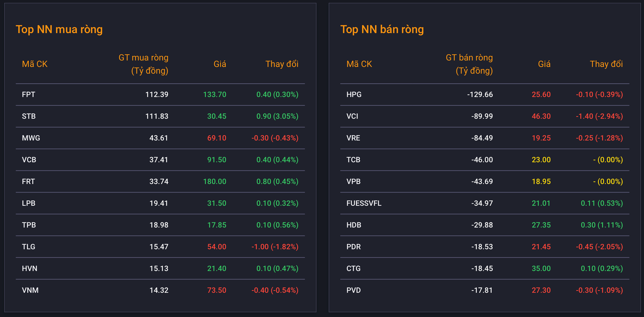The image size is (644, 317).
Task: Click VRE change -0.25 (-1.28%)
Action: click(599, 138)
